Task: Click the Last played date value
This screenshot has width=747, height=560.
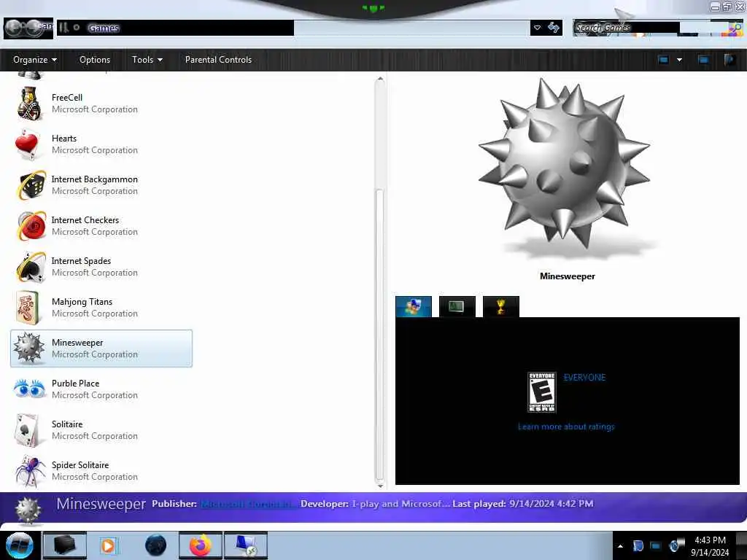Action: [x=551, y=504]
